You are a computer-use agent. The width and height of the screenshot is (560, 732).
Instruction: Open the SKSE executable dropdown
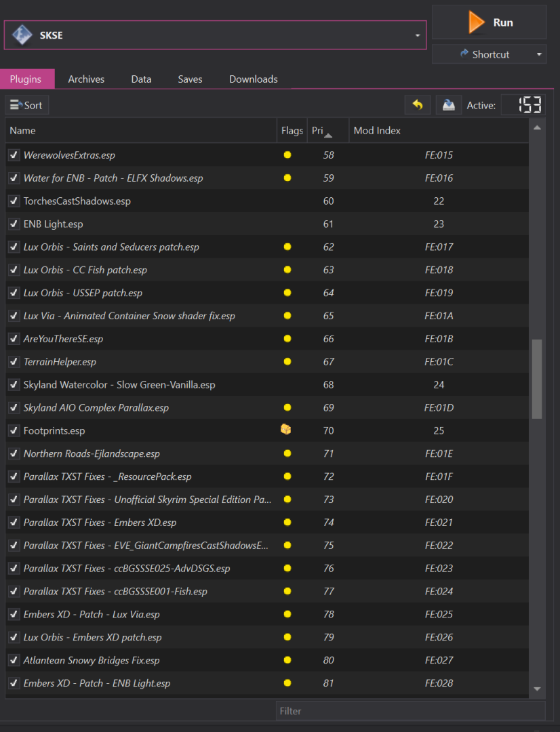click(418, 35)
